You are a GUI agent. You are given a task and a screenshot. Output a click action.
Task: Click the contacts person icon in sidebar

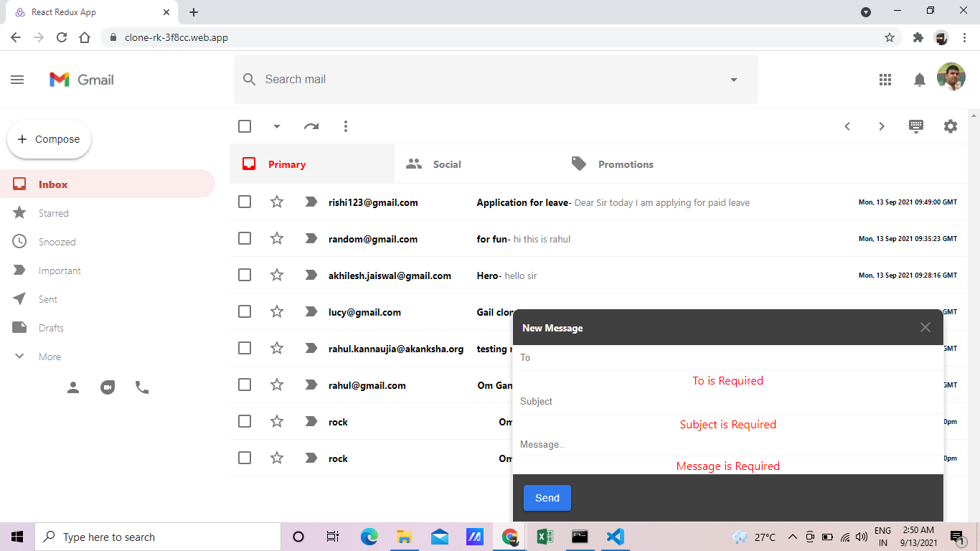click(x=73, y=387)
